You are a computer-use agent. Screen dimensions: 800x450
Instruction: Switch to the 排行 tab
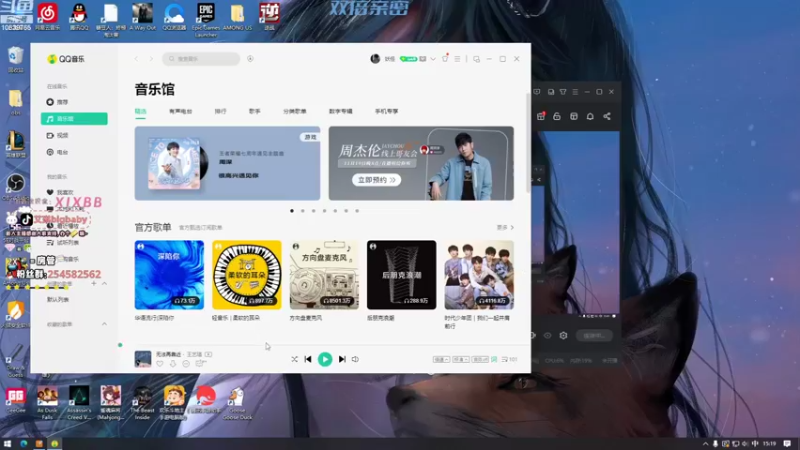(x=220, y=111)
